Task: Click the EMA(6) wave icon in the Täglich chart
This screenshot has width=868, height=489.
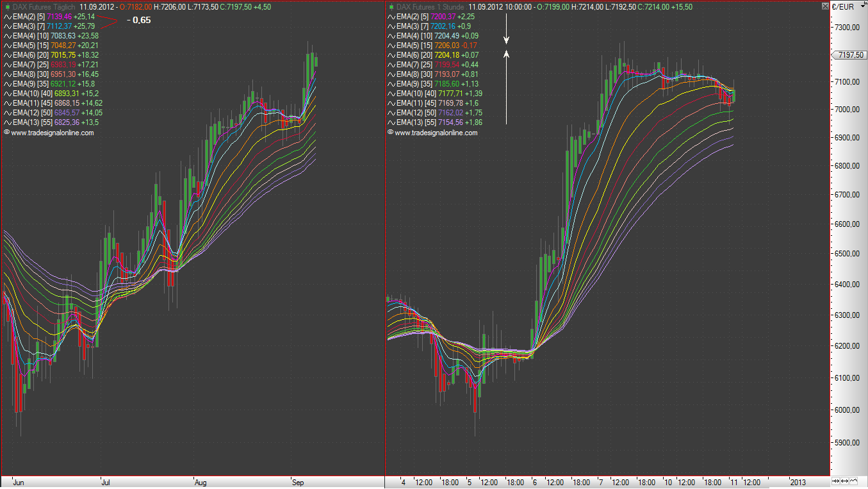Action: coord(7,55)
